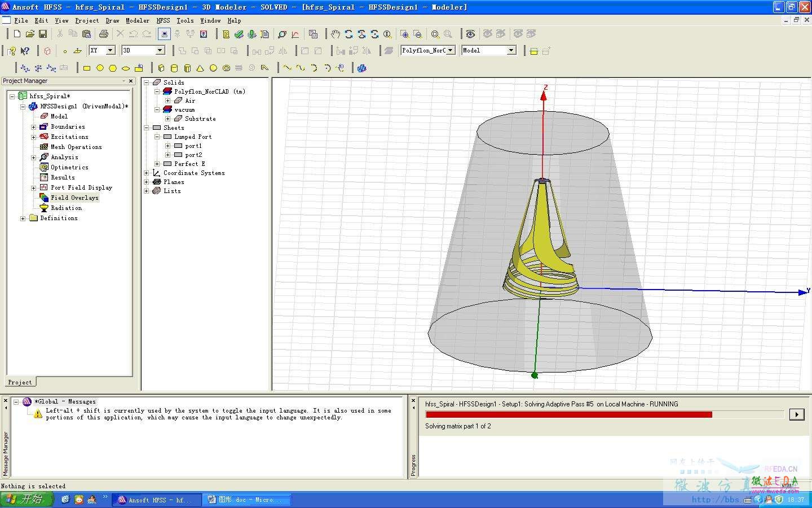Click the What's This help cursor icon
Screen dimensions: 812x508
(x=25, y=51)
